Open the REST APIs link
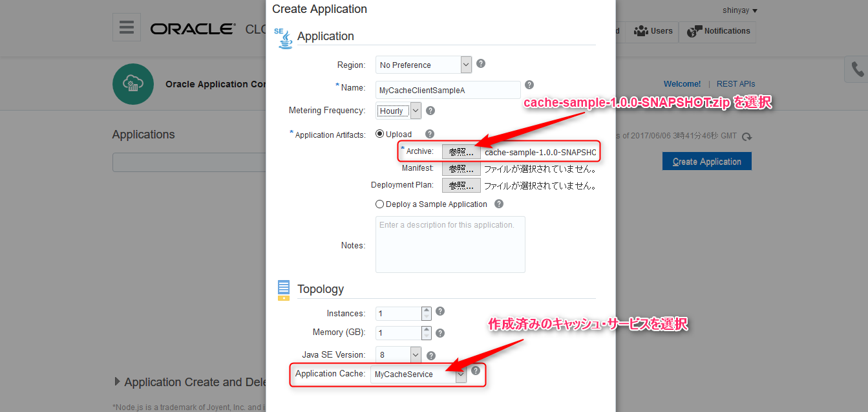 tap(736, 84)
